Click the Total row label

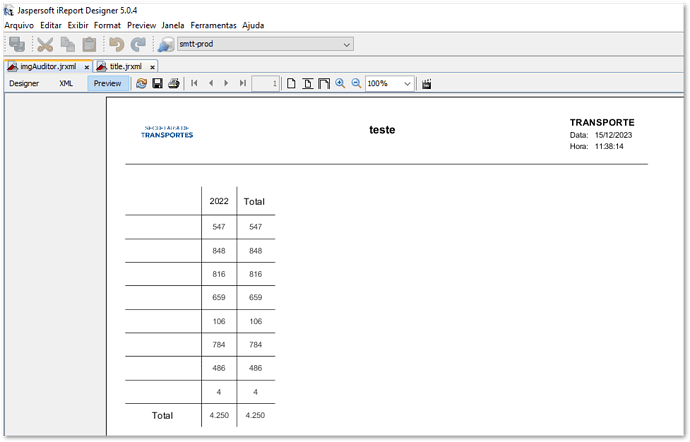162,415
